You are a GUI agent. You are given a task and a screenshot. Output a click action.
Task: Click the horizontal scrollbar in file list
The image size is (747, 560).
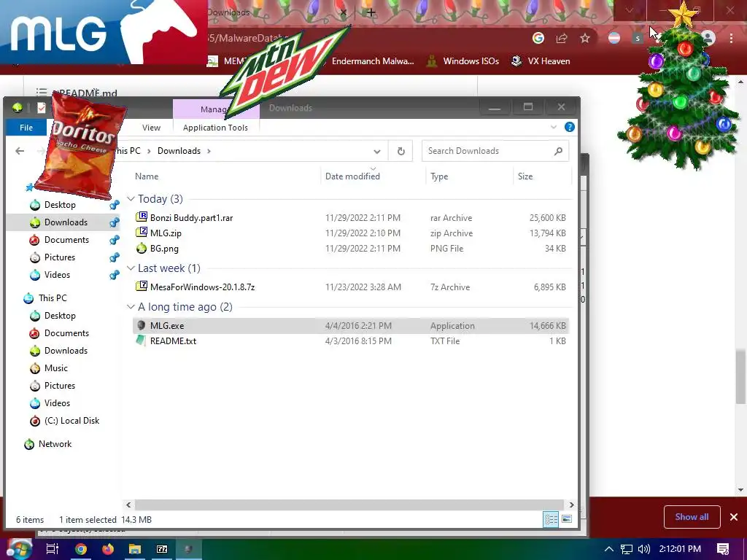click(349, 505)
